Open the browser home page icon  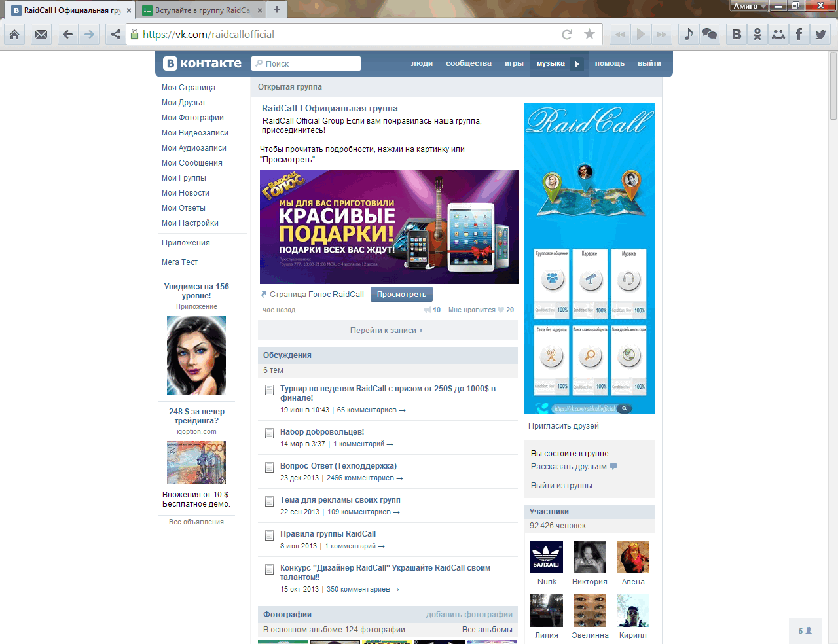14,34
